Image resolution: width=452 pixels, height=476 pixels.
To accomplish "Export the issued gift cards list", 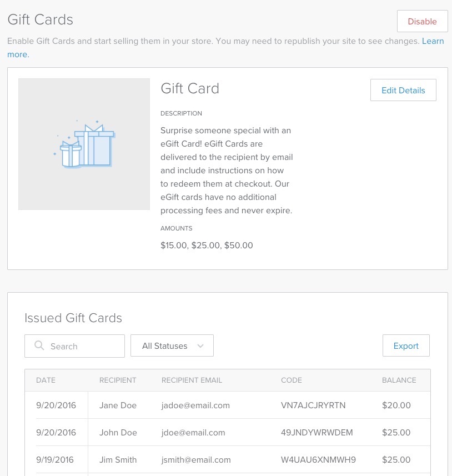I will [x=406, y=346].
